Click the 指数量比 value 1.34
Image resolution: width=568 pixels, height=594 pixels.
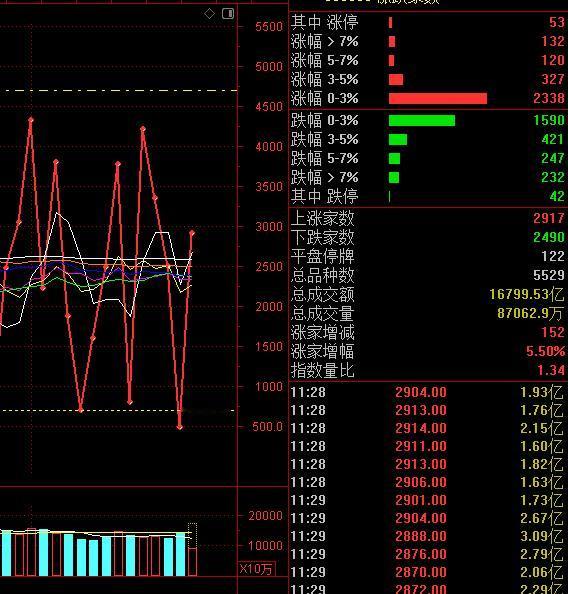pyautogui.click(x=551, y=370)
